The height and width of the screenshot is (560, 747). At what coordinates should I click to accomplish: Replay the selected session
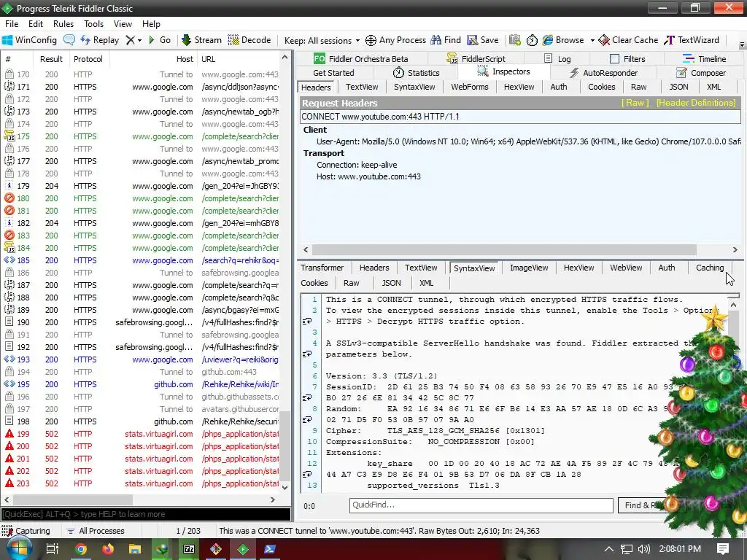99,40
